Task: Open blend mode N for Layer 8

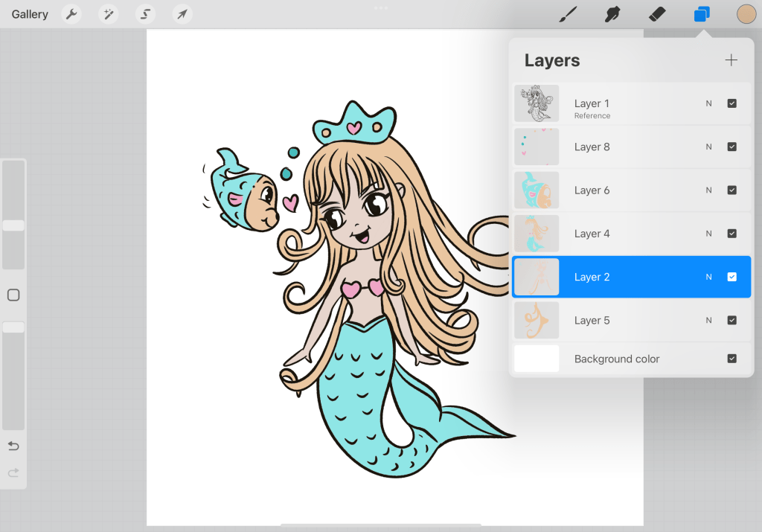Action: (708, 147)
